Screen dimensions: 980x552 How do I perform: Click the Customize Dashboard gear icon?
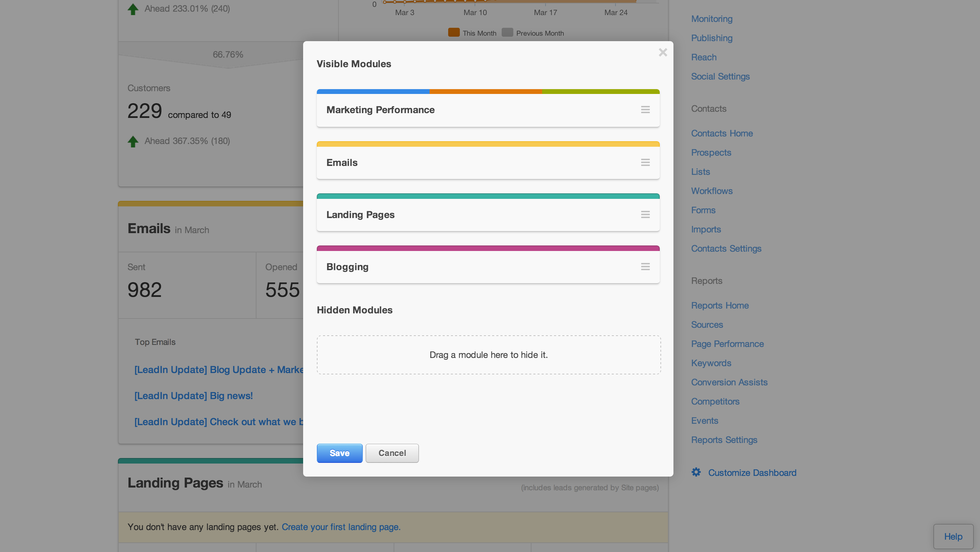click(696, 472)
